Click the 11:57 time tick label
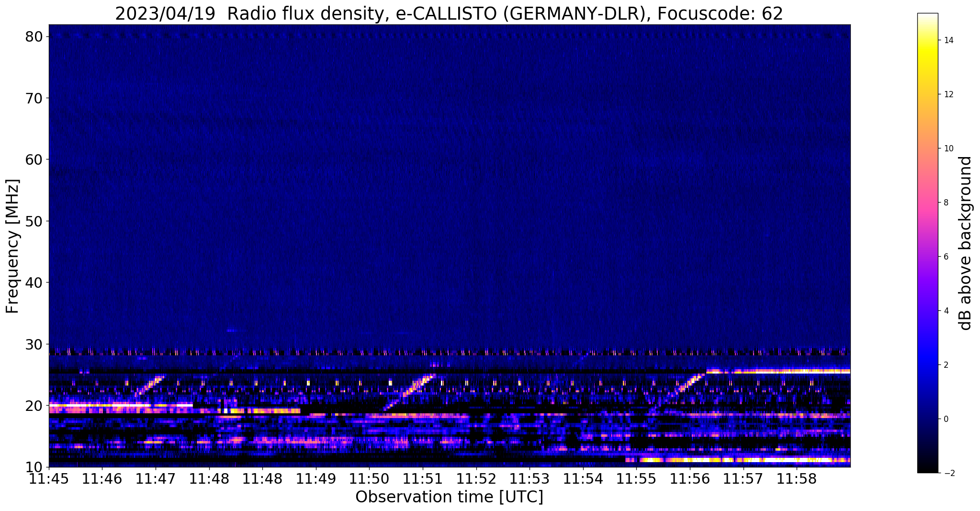Image resolution: width=980 pixels, height=511 pixels. click(x=743, y=479)
